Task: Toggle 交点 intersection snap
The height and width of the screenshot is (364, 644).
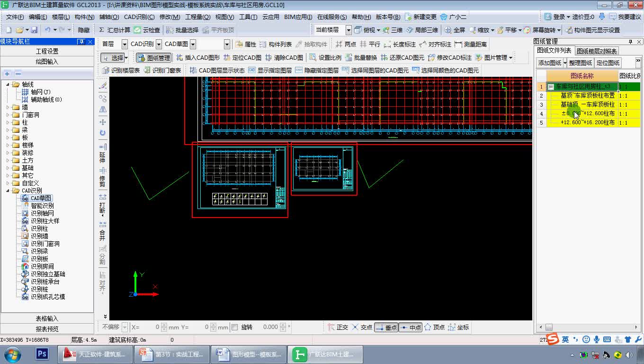Action: pyautogui.click(x=362, y=327)
